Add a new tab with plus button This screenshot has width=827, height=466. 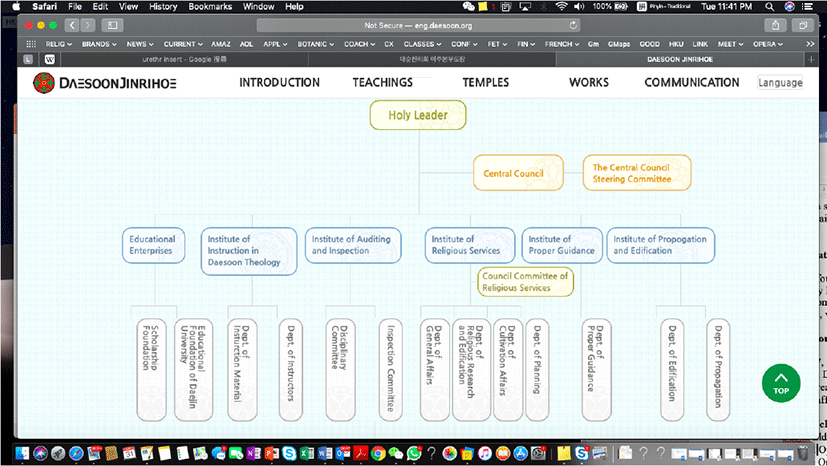(x=811, y=60)
